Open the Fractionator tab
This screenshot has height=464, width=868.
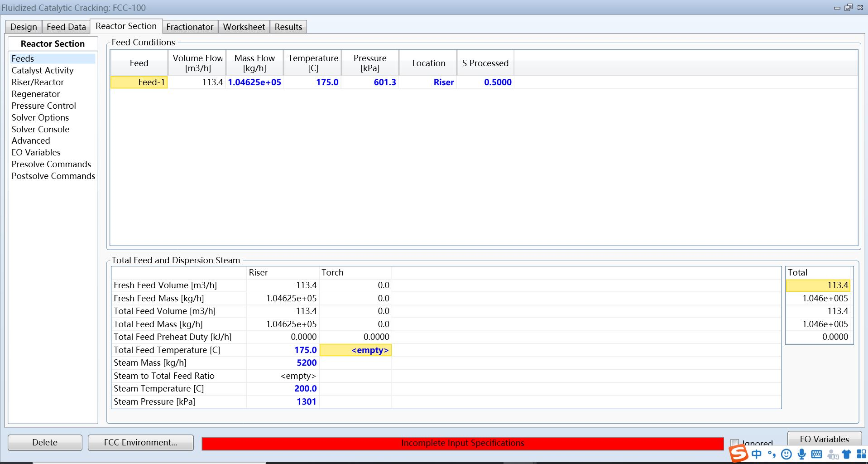(x=190, y=27)
